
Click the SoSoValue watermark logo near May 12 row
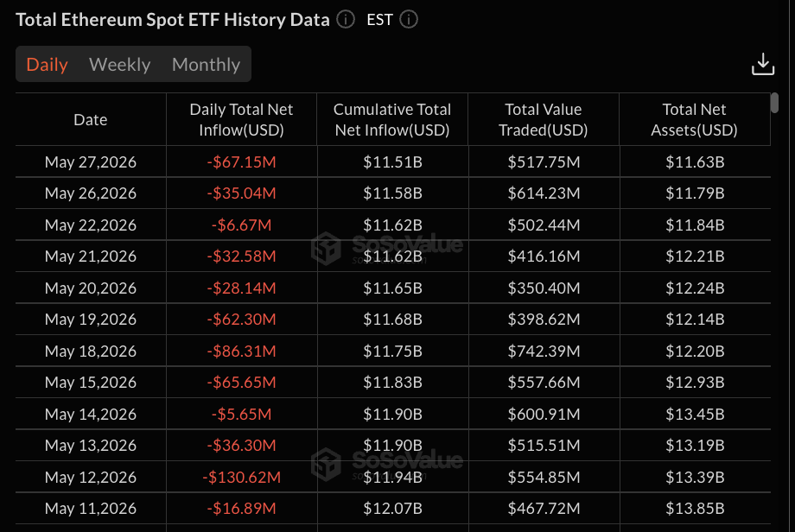tap(386, 464)
